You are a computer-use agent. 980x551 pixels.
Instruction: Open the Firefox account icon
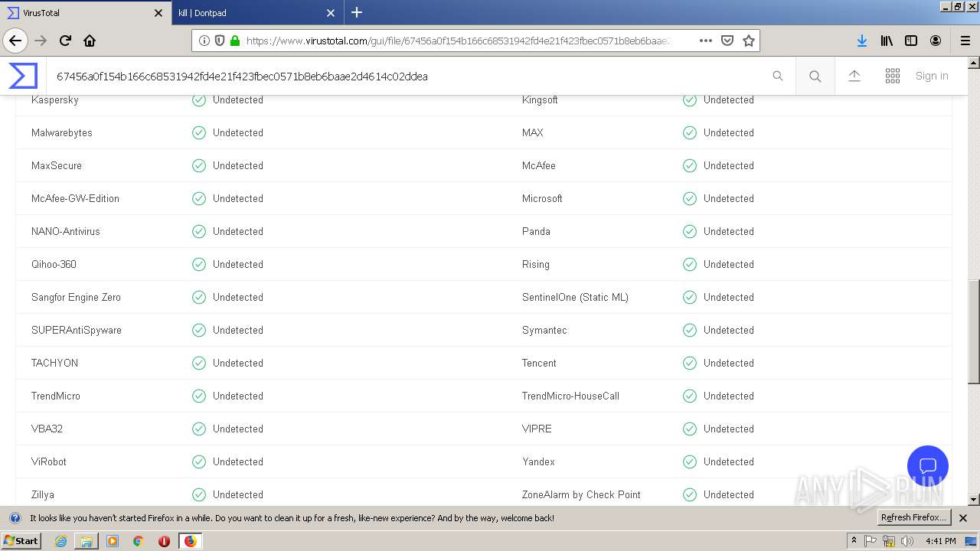(x=936, y=41)
